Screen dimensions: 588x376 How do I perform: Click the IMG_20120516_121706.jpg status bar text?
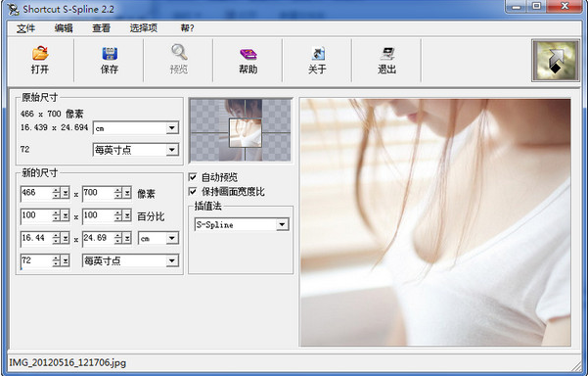pos(68,363)
